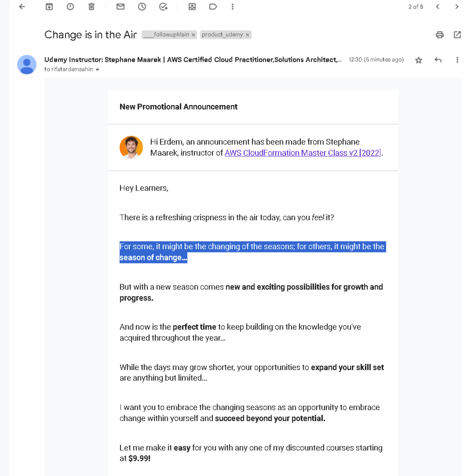The image size is (471, 476).
Task: Report email as spam
Action: coord(70,7)
